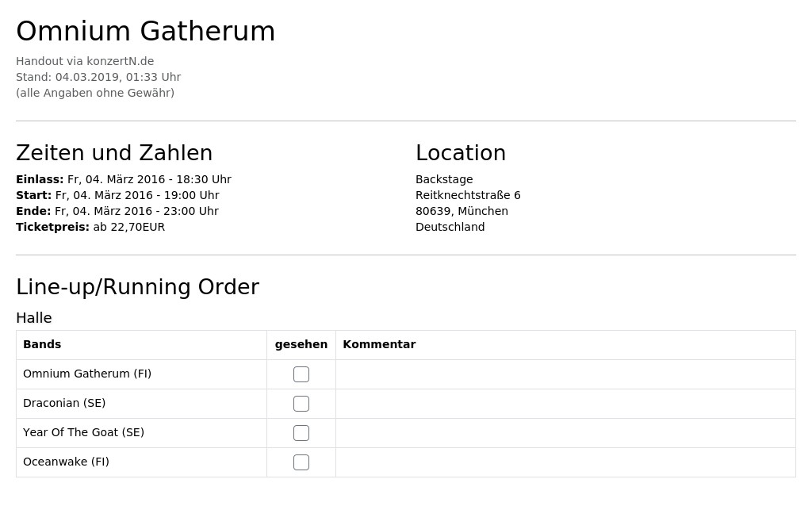Click the Omnium Gatherum page title
Screen dimensions: 812x506
click(146, 31)
